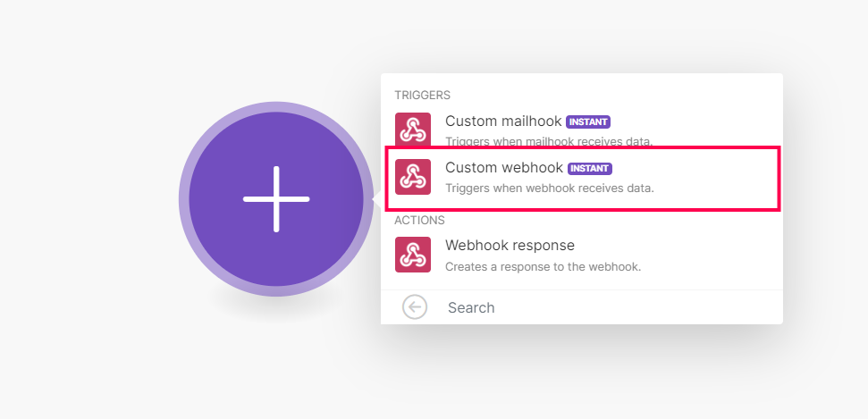Click the INSTANT badge beside Custom mailhook

click(x=588, y=122)
